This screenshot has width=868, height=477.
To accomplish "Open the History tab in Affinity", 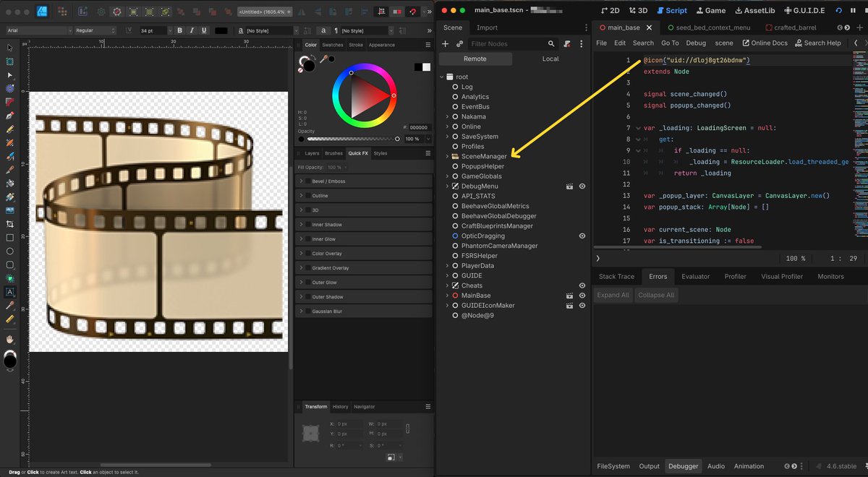I will [x=340, y=407].
